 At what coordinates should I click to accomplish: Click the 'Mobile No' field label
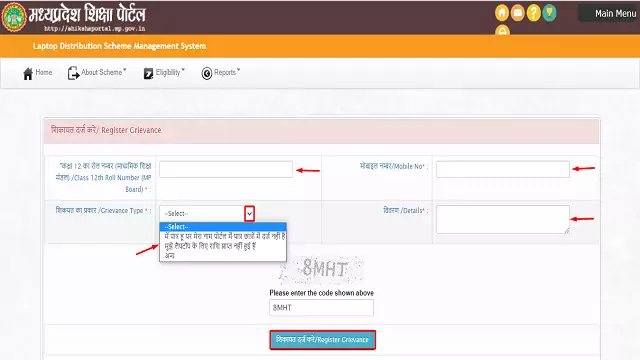point(393,166)
